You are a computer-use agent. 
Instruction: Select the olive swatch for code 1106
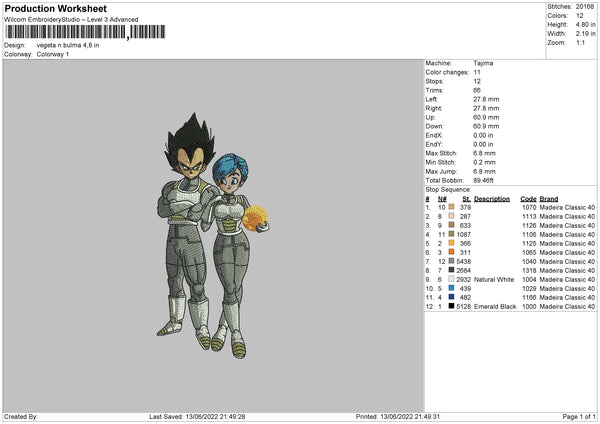pyautogui.click(x=452, y=234)
